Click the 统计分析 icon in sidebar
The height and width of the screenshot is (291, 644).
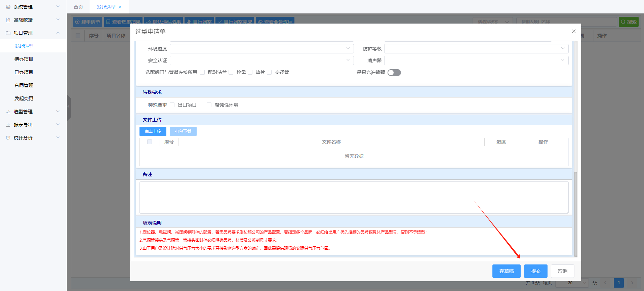[x=8, y=138]
